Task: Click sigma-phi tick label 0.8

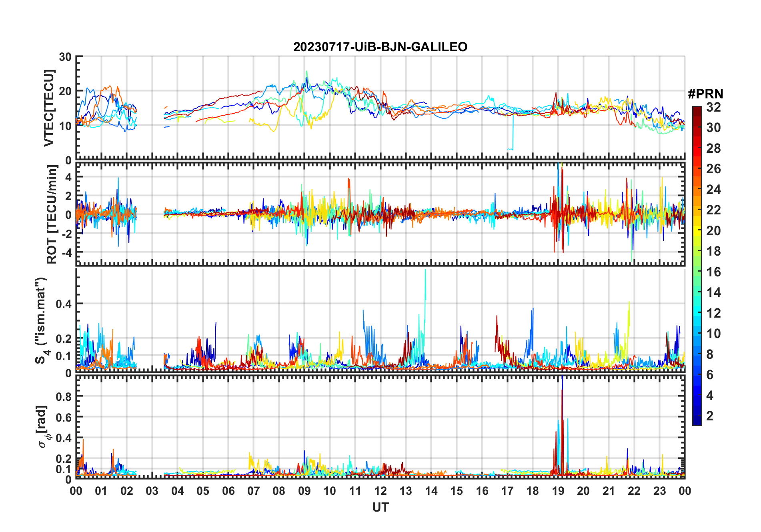Action: point(64,396)
